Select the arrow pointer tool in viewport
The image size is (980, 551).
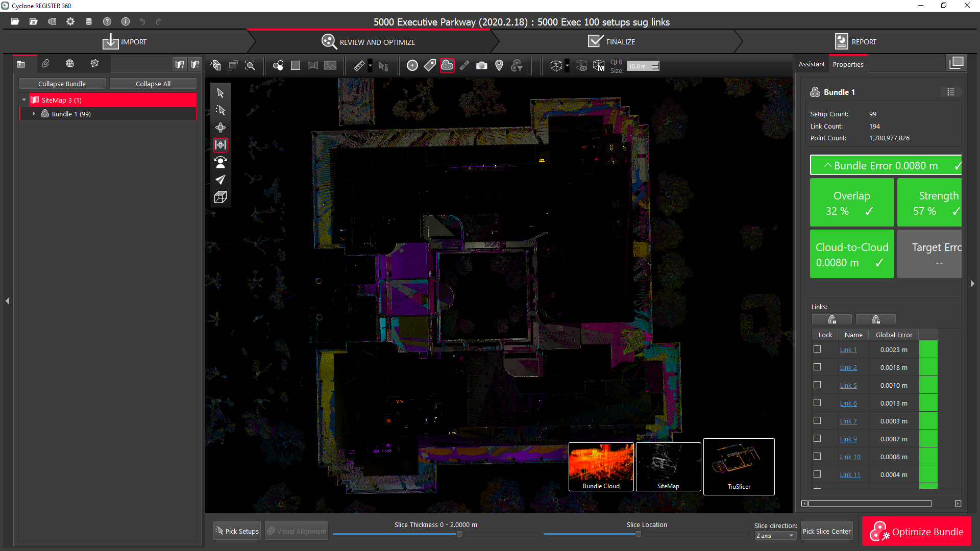[x=220, y=93]
